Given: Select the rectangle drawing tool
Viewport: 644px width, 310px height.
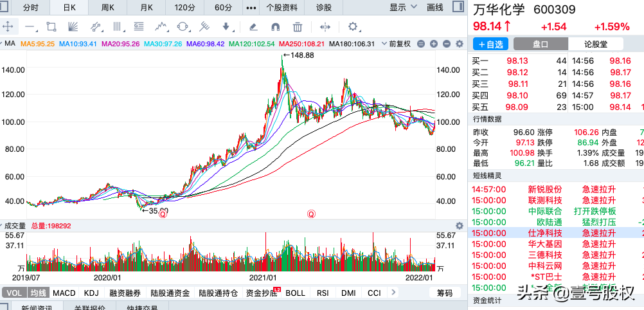Looking at the screenshot, I should click(x=51, y=27).
